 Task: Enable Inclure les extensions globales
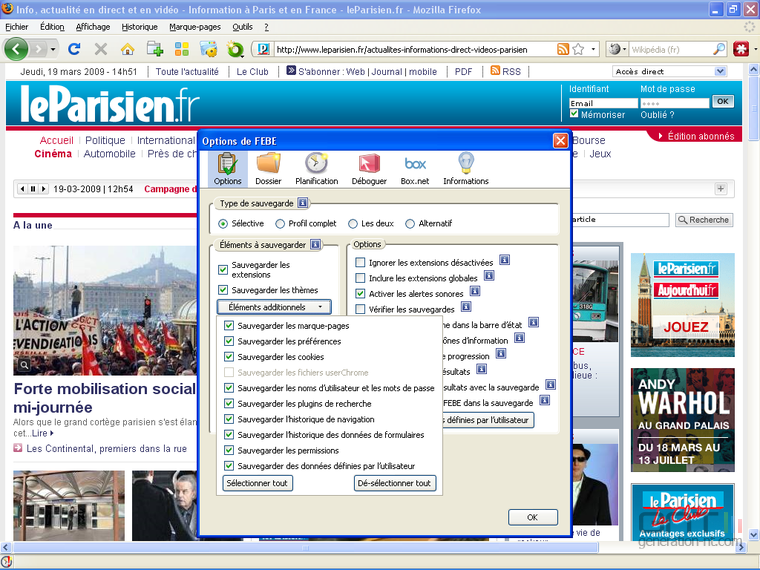(x=360, y=278)
